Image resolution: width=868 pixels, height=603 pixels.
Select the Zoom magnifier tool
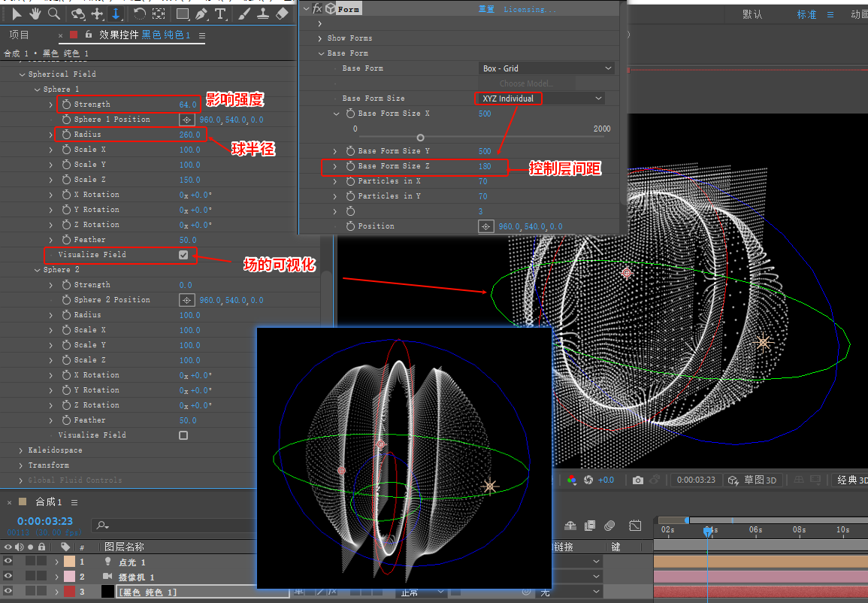[x=53, y=14]
